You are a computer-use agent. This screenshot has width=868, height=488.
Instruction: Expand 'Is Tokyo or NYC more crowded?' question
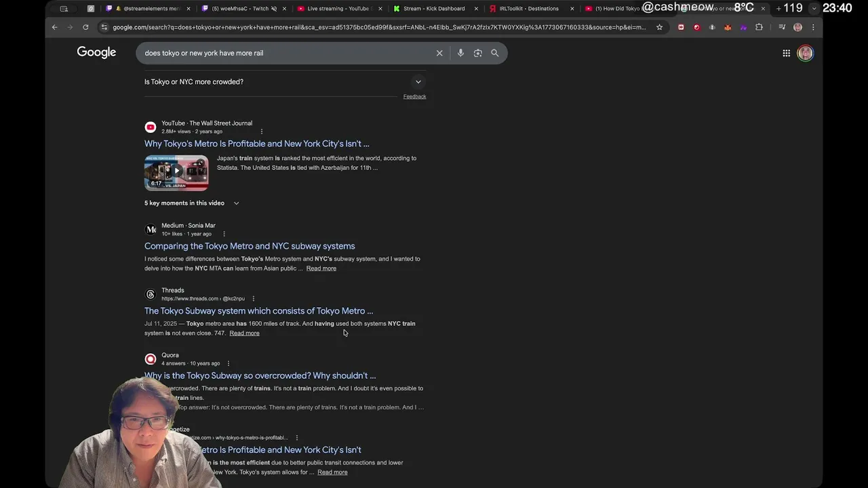pos(285,82)
